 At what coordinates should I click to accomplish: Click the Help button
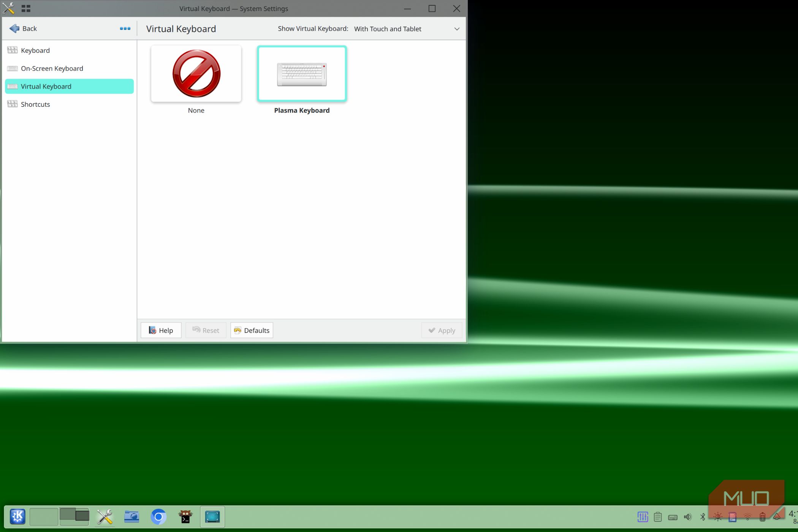pos(161,330)
